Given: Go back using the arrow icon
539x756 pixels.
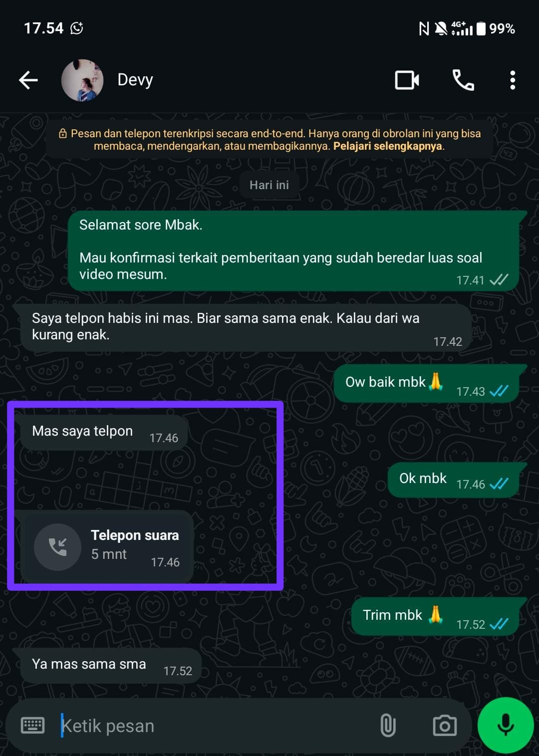Looking at the screenshot, I should tap(28, 80).
